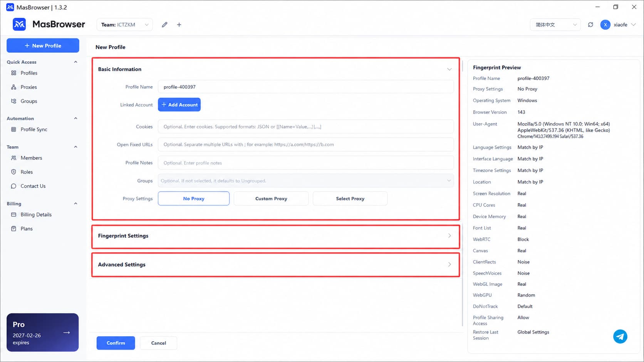Click the Roles shield icon

click(x=13, y=172)
